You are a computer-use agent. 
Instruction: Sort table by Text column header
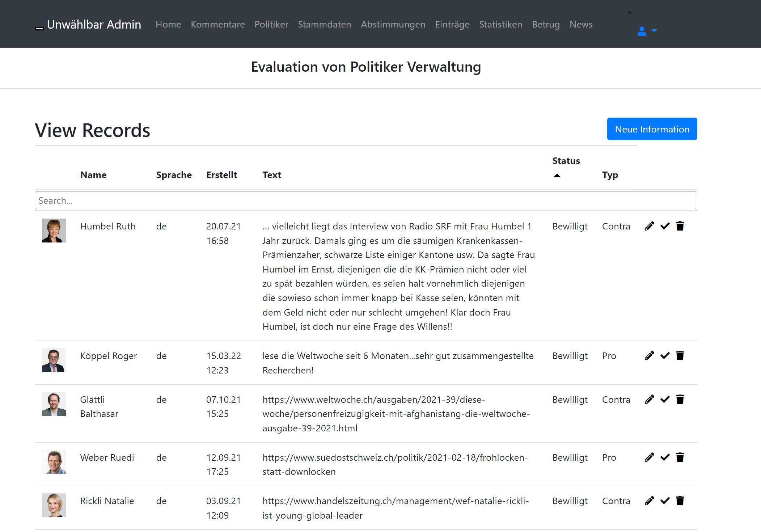coord(272,175)
